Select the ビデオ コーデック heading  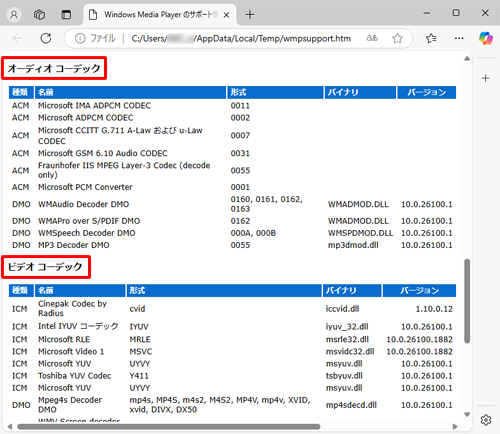(x=45, y=267)
